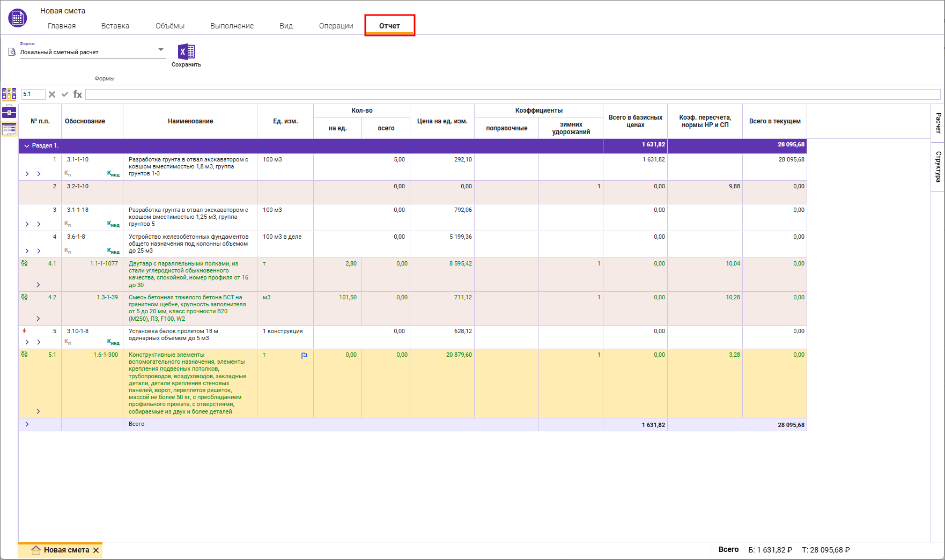This screenshot has height=560, width=945.
Task: Click green refresh icon in row 4.1
Action: (x=24, y=263)
